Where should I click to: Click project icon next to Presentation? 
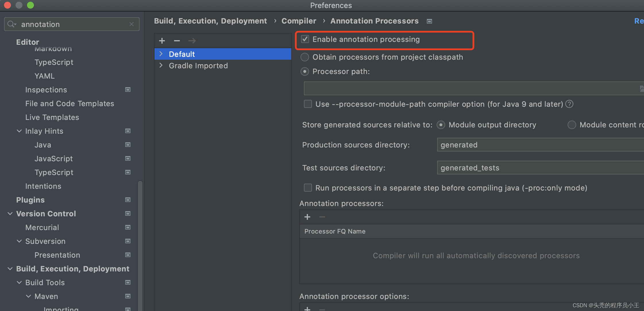pyautogui.click(x=128, y=255)
